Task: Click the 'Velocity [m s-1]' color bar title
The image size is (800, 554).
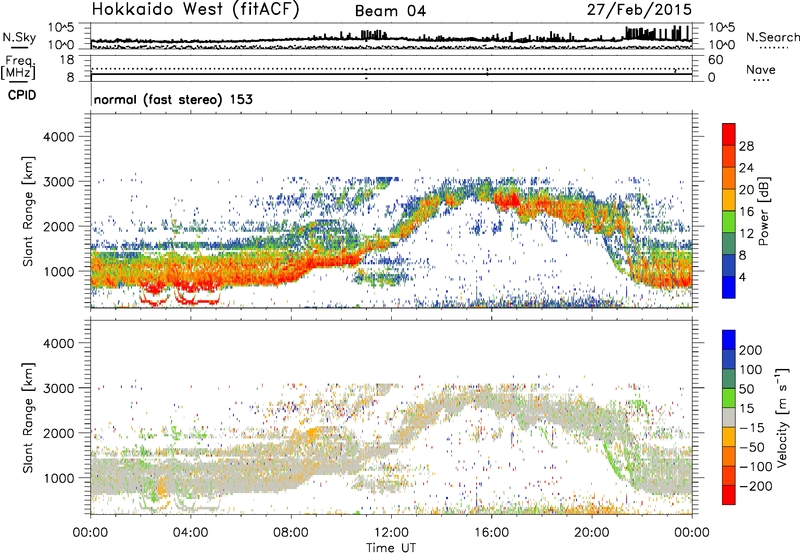Action: tap(782, 417)
